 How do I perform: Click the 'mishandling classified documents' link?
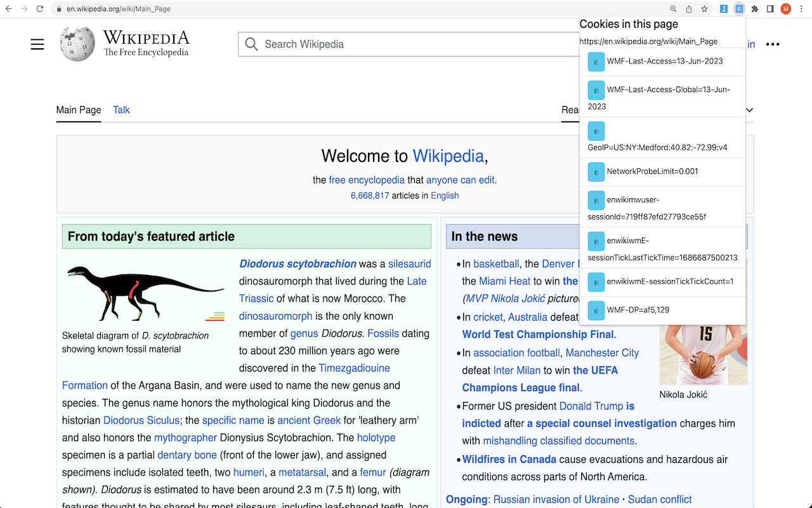click(559, 441)
